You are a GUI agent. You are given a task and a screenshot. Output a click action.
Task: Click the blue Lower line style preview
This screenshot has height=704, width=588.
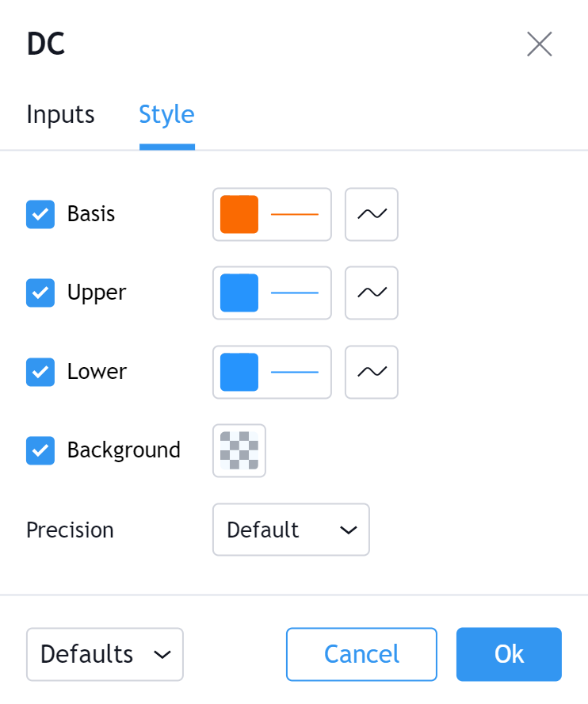(295, 371)
